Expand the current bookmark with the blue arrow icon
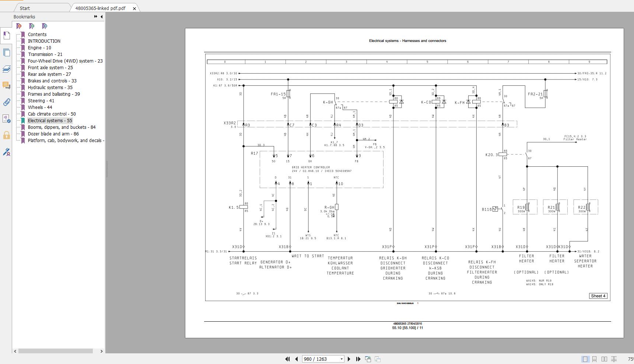Viewport: 634px width, 364px height. [x=45, y=26]
